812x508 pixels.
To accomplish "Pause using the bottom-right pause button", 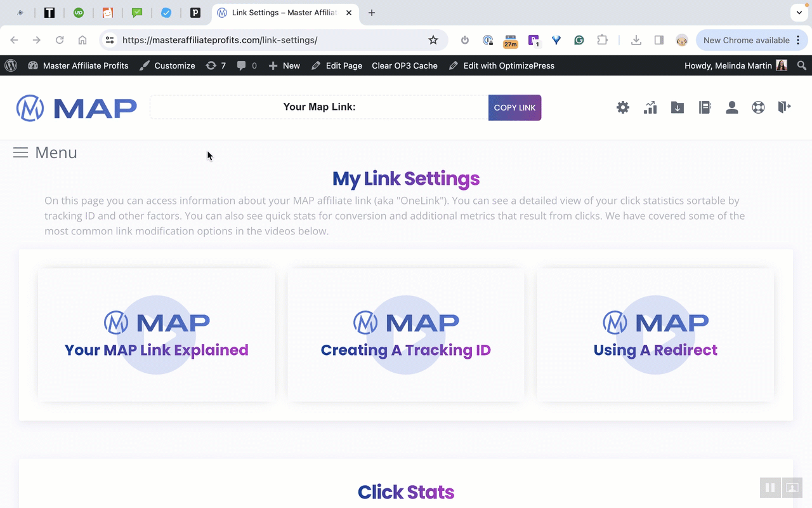I will click(770, 488).
